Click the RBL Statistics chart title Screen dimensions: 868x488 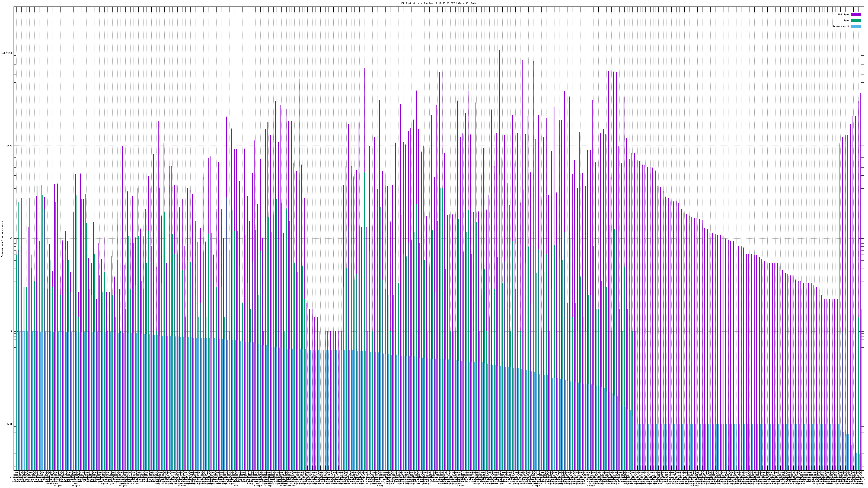click(x=438, y=3)
